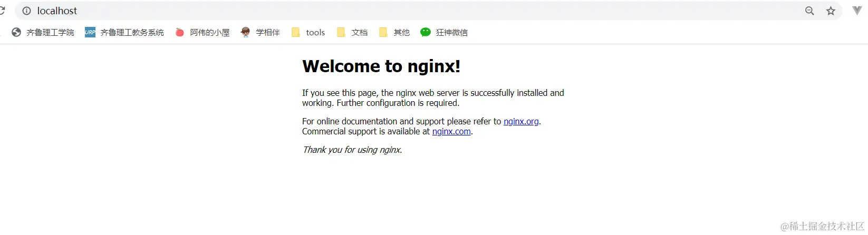Follow the nginx.com link
Image resolution: width=868 pixels, height=235 pixels.
pyautogui.click(x=451, y=131)
